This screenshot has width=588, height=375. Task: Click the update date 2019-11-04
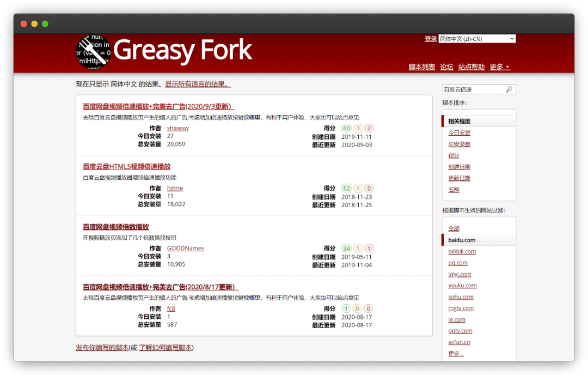coord(356,265)
